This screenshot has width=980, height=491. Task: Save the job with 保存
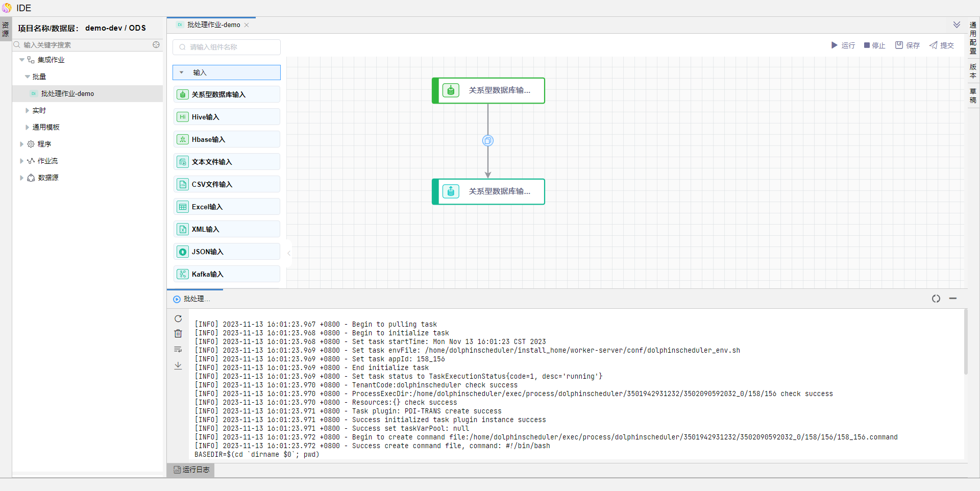[907, 45]
